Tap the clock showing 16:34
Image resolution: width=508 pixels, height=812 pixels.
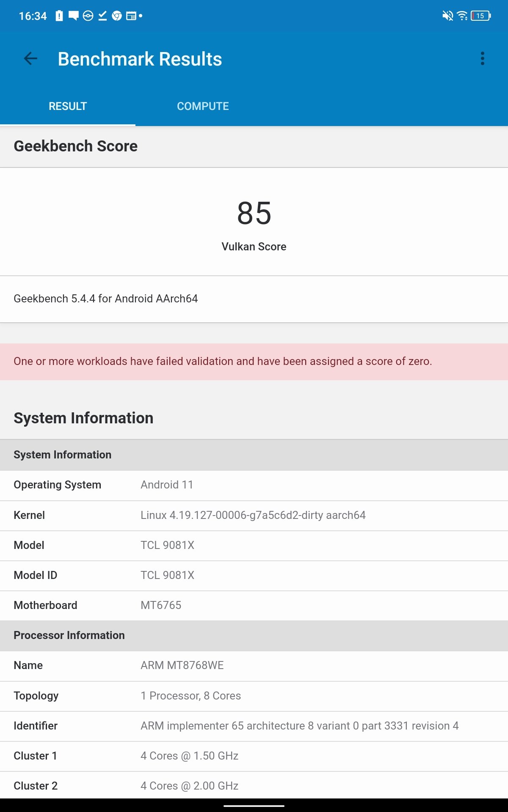click(x=33, y=16)
